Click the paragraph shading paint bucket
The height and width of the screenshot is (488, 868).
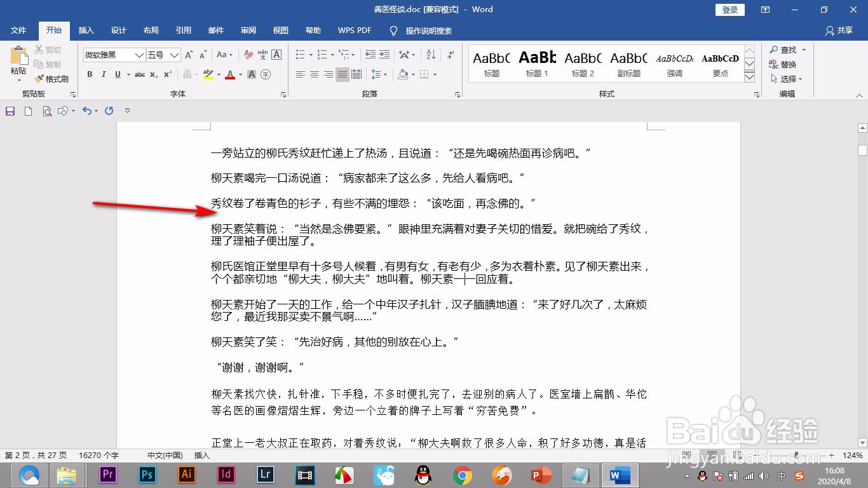pyautogui.click(x=403, y=74)
